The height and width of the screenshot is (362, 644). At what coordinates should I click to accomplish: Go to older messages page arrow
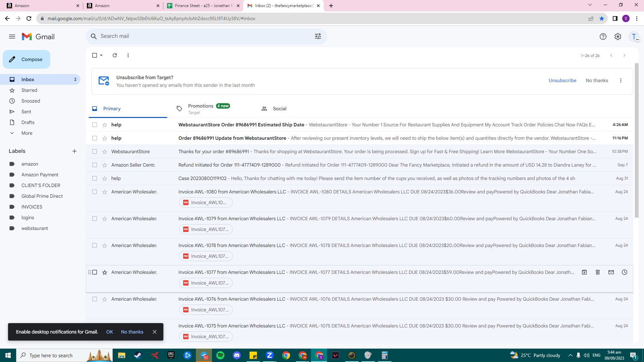pyautogui.click(x=625, y=55)
